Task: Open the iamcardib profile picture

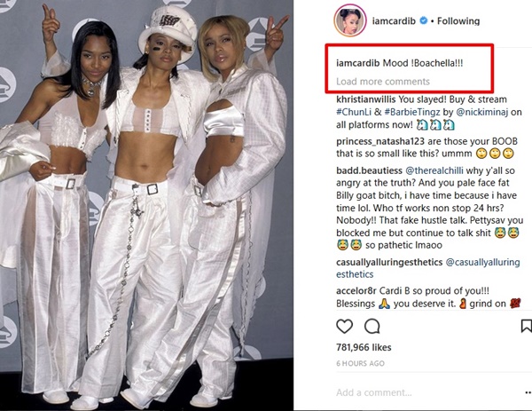Action: [350, 20]
